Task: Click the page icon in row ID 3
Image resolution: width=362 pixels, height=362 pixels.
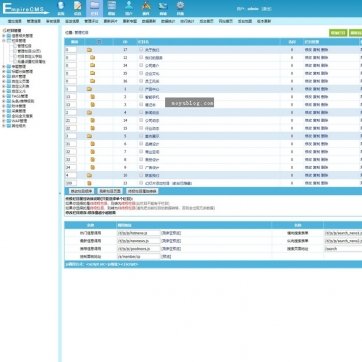Action: (93, 104)
